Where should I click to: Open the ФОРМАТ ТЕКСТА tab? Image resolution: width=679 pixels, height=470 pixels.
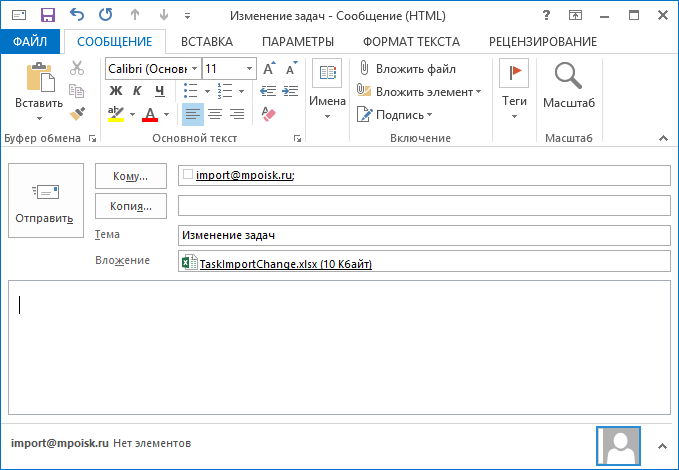(411, 41)
